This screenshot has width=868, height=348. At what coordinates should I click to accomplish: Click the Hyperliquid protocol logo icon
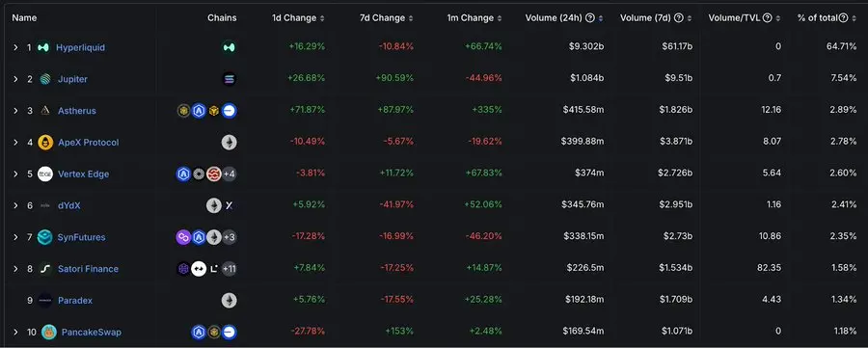coord(43,47)
